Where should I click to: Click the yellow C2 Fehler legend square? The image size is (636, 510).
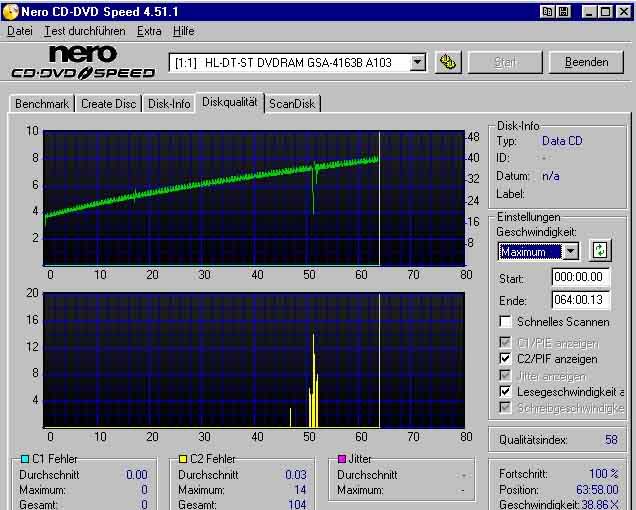coord(184,459)
